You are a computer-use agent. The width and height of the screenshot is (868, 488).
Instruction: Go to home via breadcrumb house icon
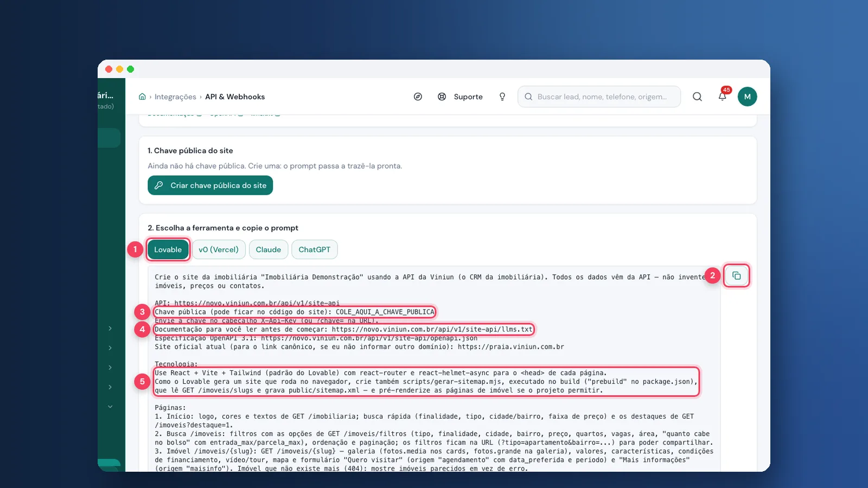coord(142,97)
